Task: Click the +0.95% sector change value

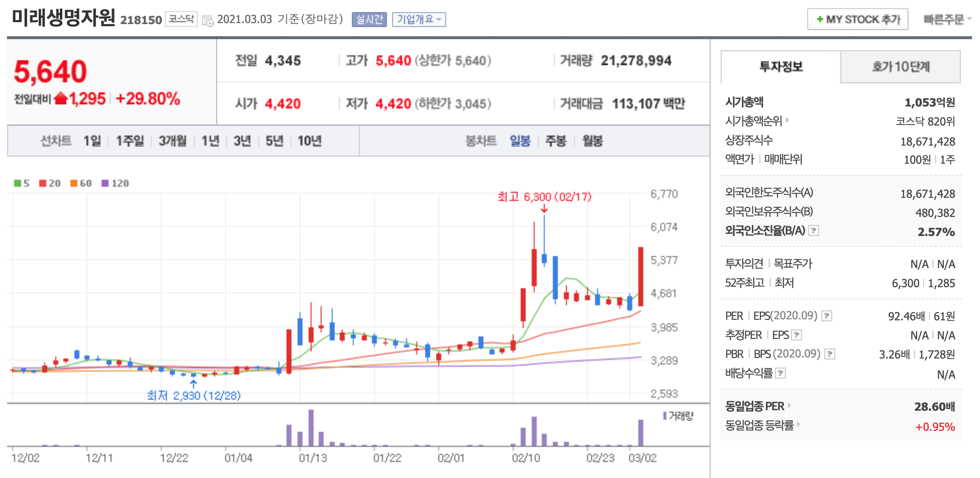Action: pyautogui.click(x=935, y=427)
